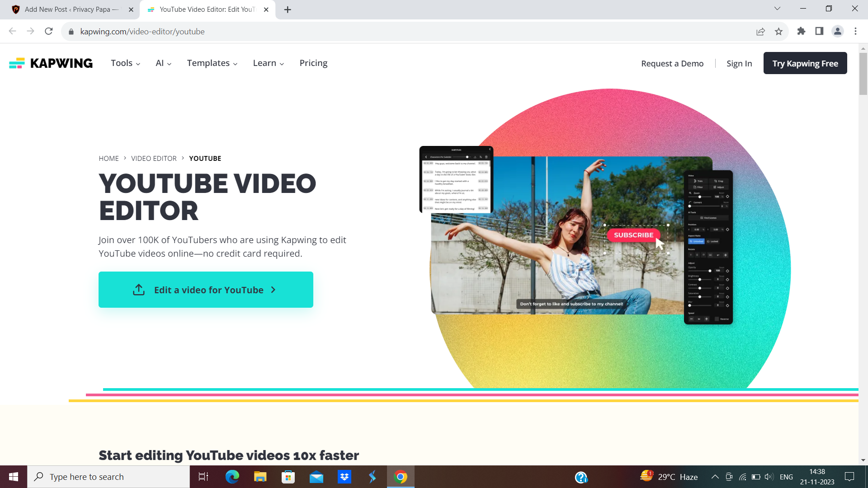Screen dimensions: 868x488
Task: Share this page icon
Action: point(760,32)
